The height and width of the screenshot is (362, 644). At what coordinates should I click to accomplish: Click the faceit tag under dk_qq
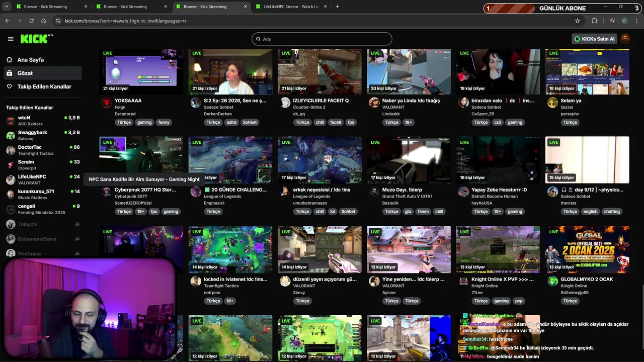coord(335,122)
